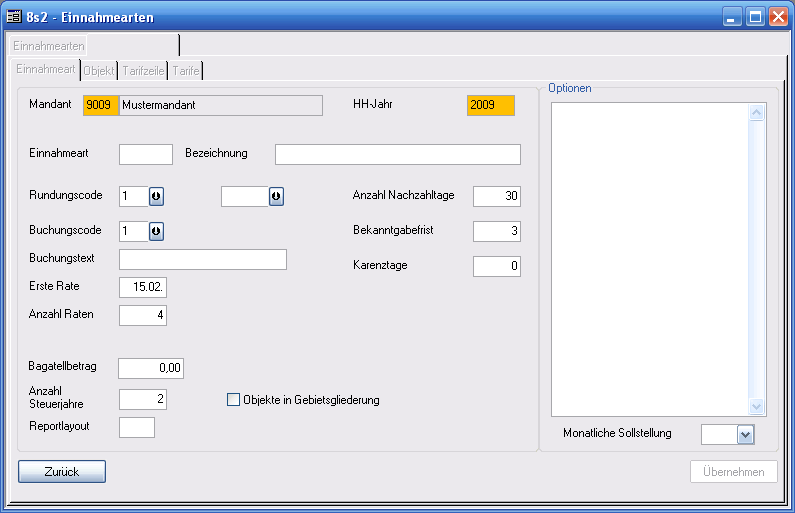Switch to the Tarifzeile tab
Image resolution: width=795 pixels, height=513 pixels.
[x=143, y=70]
